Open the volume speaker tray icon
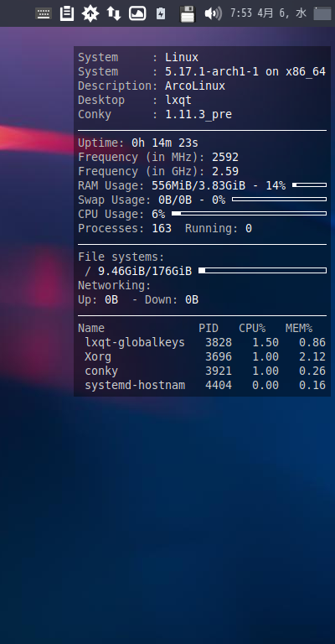Screen dimensions: 335x644 (x=214, y=13)
